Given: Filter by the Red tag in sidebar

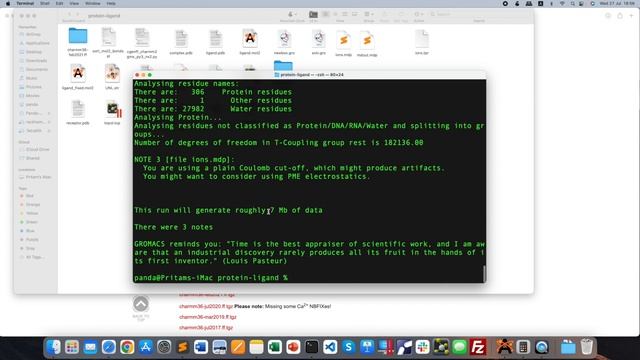Looking at the screenshot, I should click(29, 196).
